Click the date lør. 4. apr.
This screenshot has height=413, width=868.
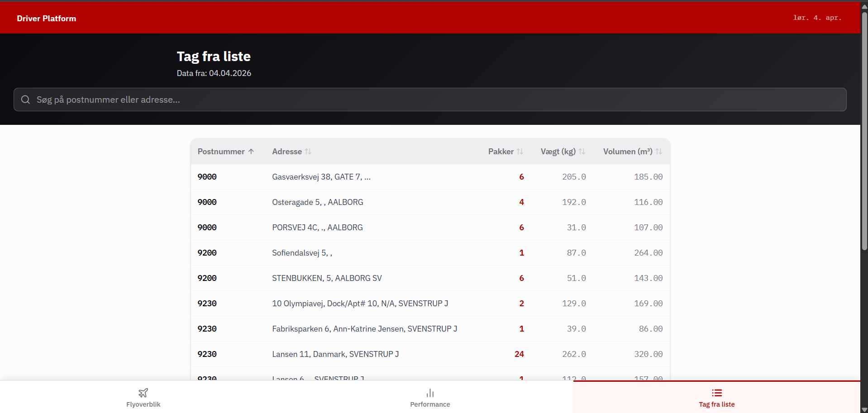pyautogui.click(x=817, y=18)
